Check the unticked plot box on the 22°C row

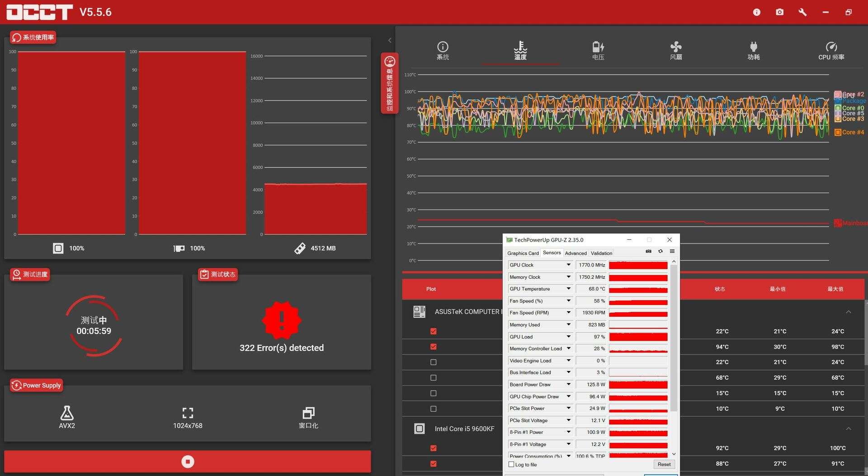(434, 362)
